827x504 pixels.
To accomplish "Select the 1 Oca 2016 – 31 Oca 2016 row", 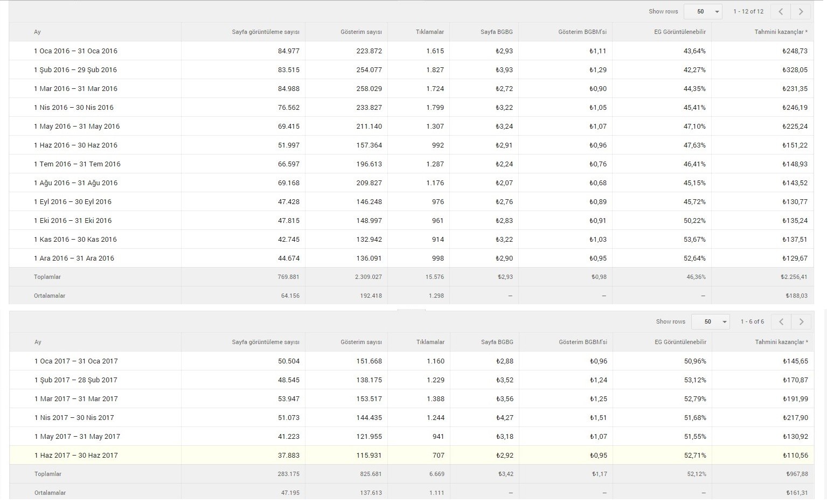I will click(x=411, y=51).
